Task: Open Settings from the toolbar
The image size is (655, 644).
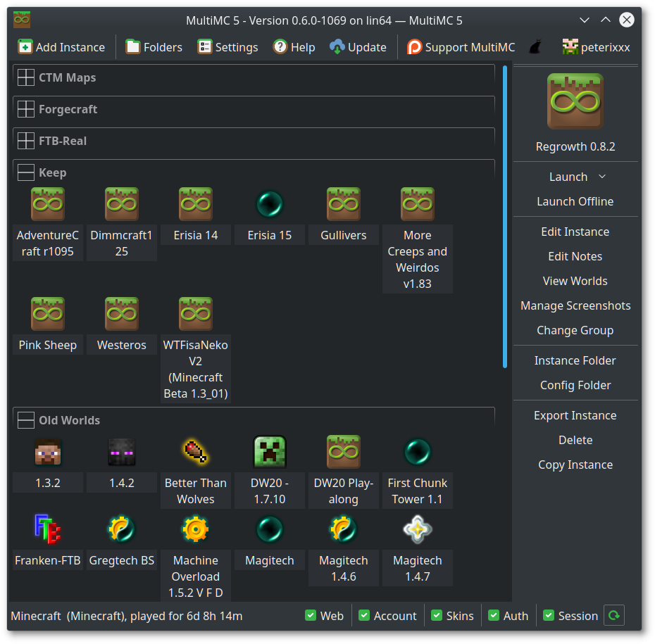Action: 227,47
